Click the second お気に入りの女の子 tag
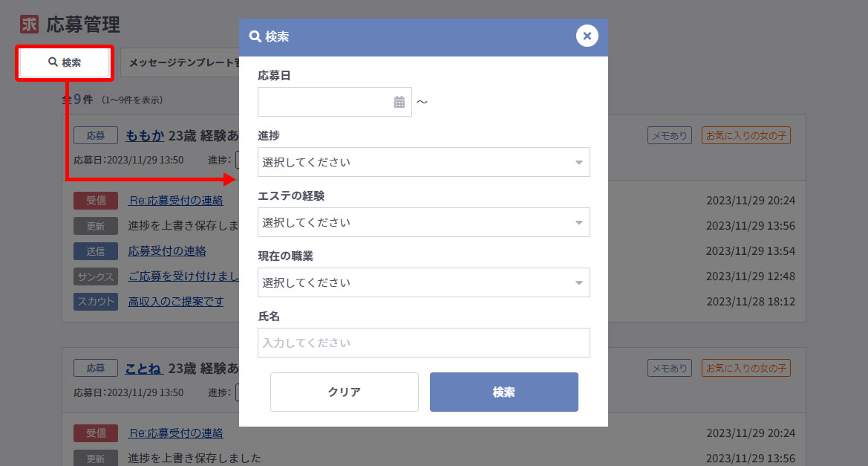The width and height of the screenshot is (868, 466). (x=745, y=368)
